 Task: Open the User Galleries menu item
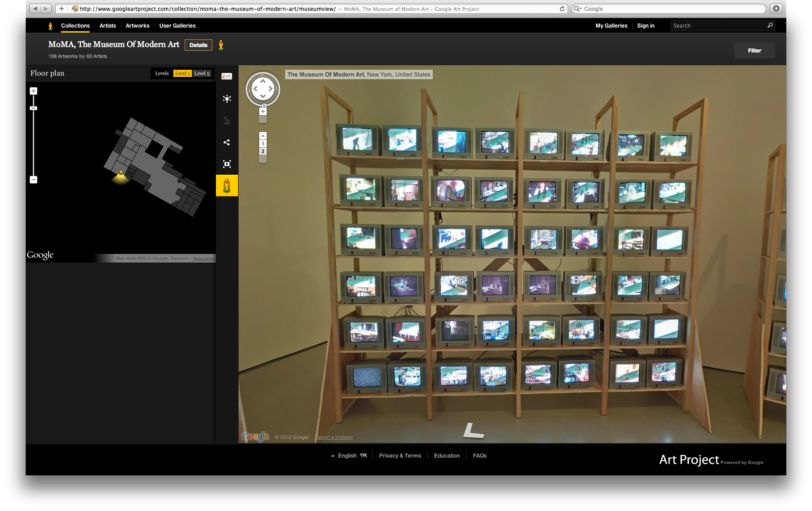[177, 26]
